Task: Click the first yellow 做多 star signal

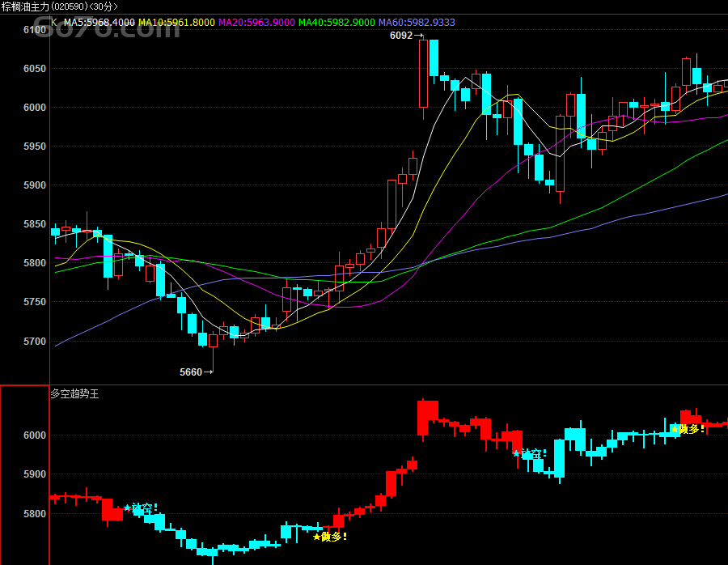Action: 330,537
